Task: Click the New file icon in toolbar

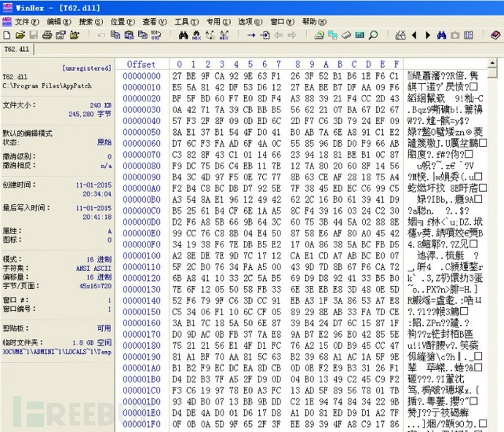Action: (7, 35)
